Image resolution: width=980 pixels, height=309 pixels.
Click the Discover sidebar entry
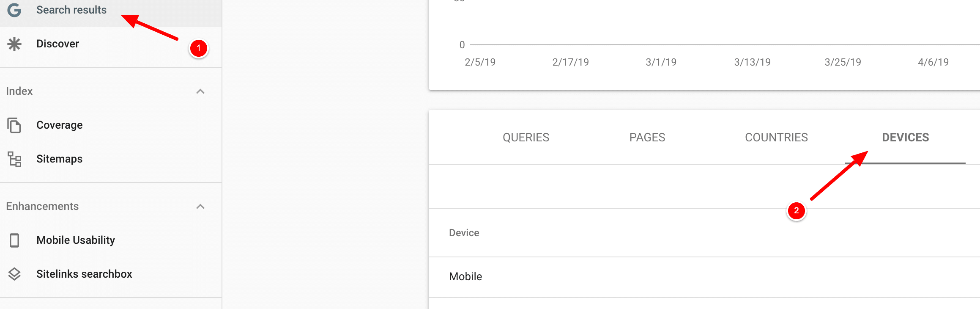click(x=57, y=43)
